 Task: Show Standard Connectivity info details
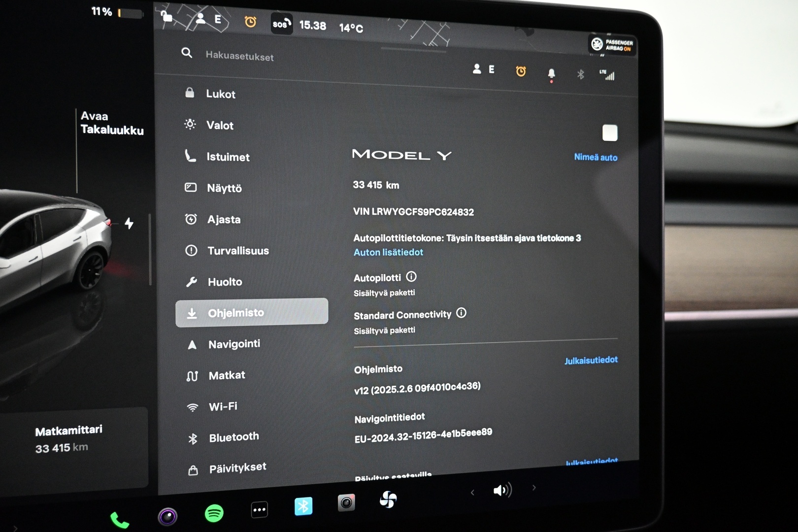[461, 313]
